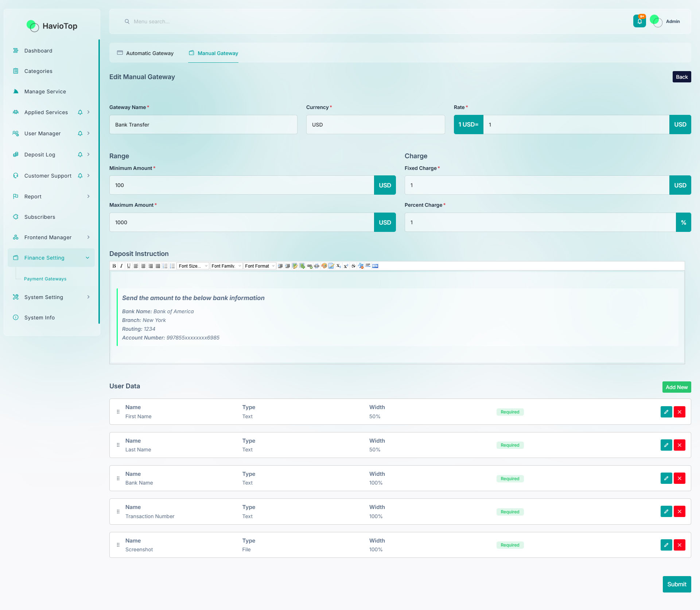Delete the Screenshot field row
Viewport: 700px width, 610px height.
point(680,545)
